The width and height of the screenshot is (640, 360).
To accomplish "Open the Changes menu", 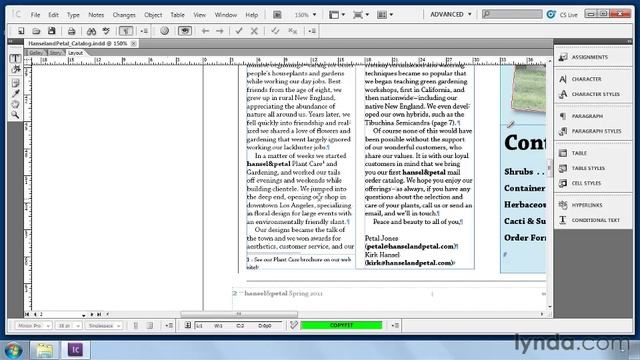I will pyautogui.click(x=124, y=15).
